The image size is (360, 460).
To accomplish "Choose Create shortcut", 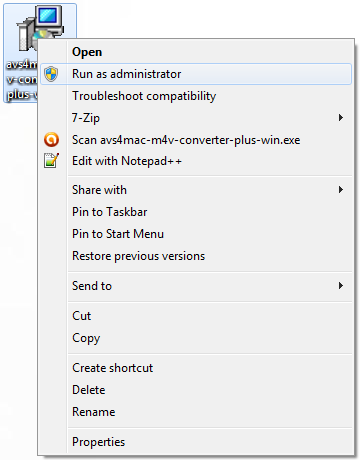I will (x=196, y=368).
